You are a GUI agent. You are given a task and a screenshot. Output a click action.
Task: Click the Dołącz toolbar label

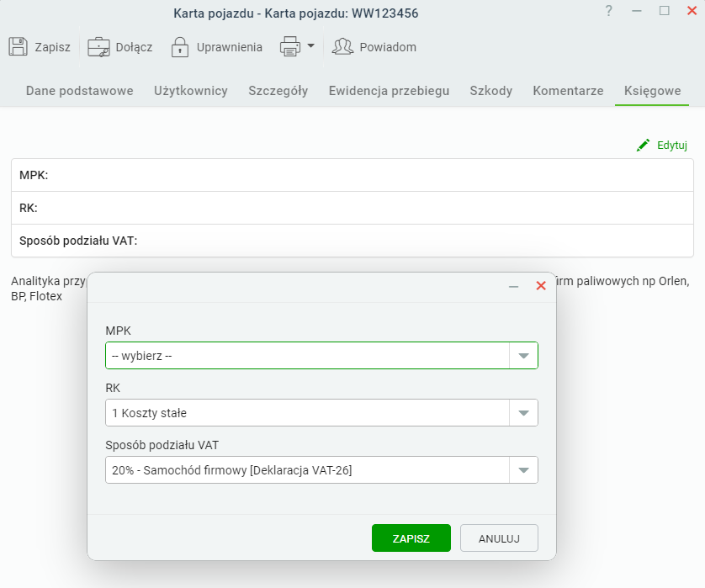click(134, 47)
